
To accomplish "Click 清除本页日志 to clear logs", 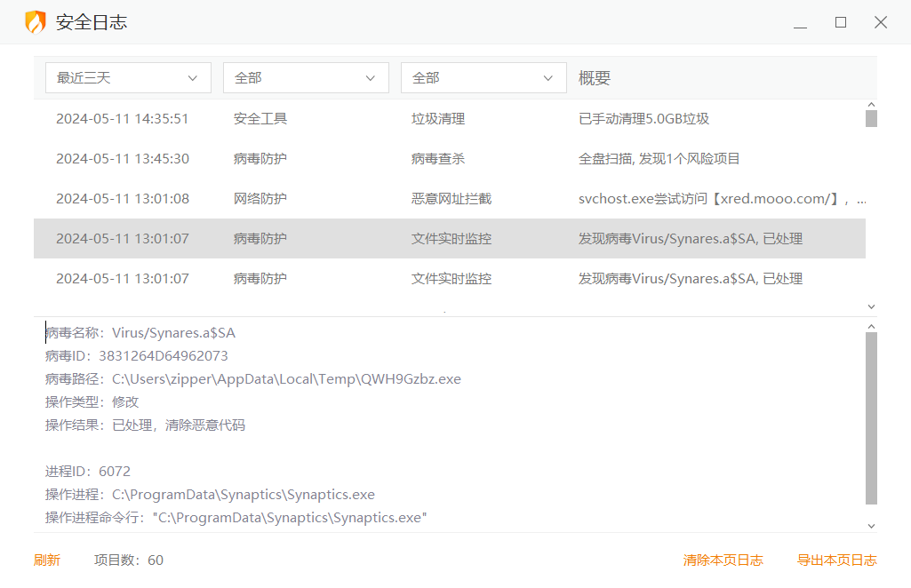I will 723,560.
